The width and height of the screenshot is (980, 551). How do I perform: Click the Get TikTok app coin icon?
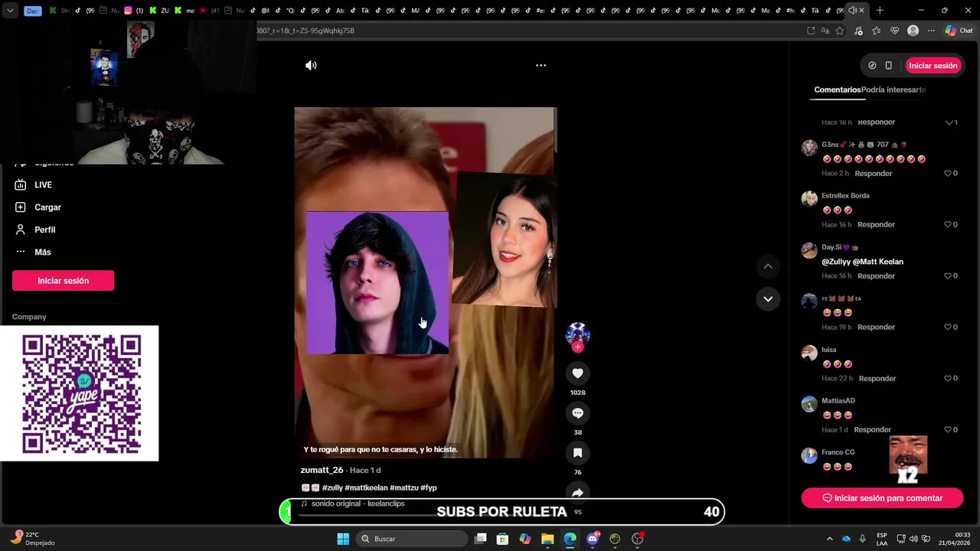[872, 66]
